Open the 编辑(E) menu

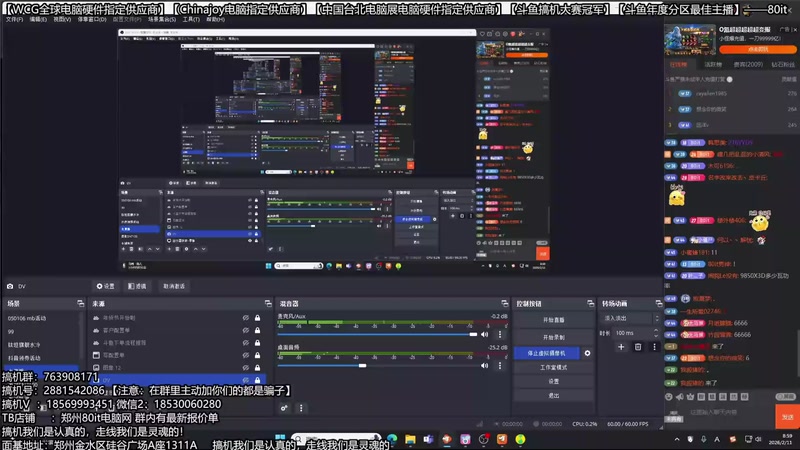pyautogui.click(x=38, y=19)
